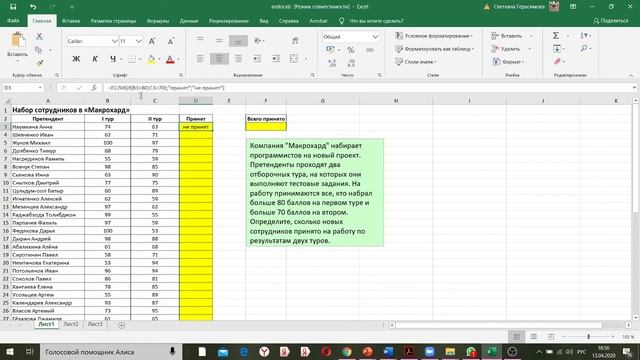Screen dimensions: 640x360
Task: Open Стили ячеек gallery
Action: (416, 62)
